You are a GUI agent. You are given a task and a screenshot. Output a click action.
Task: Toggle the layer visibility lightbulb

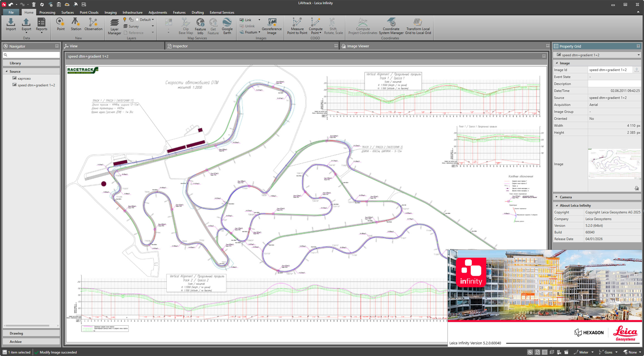125,19
